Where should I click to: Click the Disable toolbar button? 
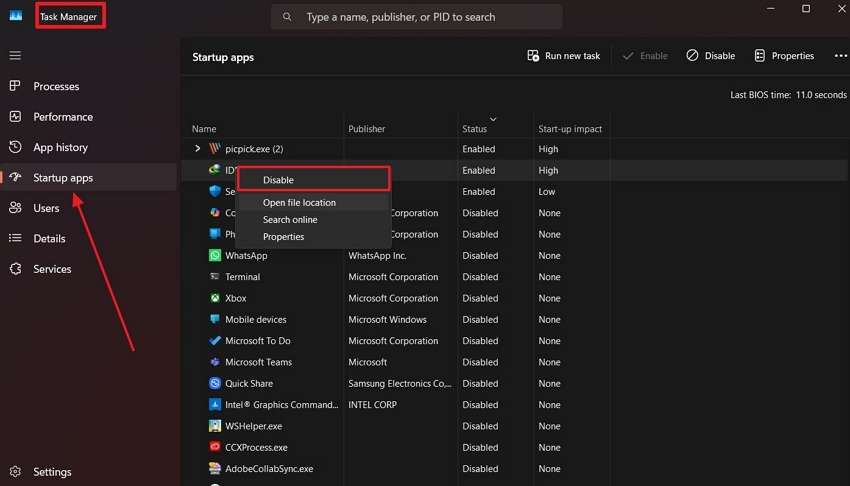point(710,56)
